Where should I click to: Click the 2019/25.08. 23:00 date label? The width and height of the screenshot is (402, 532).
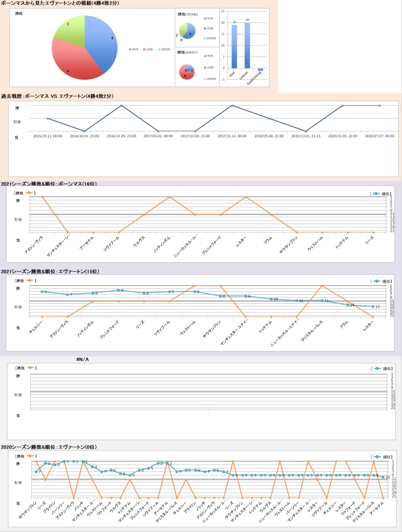269,136
